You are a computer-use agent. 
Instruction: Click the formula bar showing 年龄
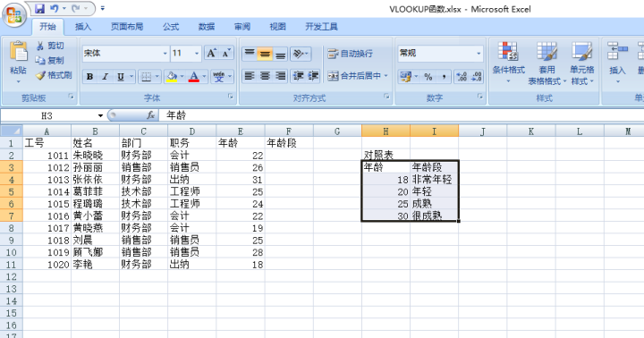[x=402, y=116]
